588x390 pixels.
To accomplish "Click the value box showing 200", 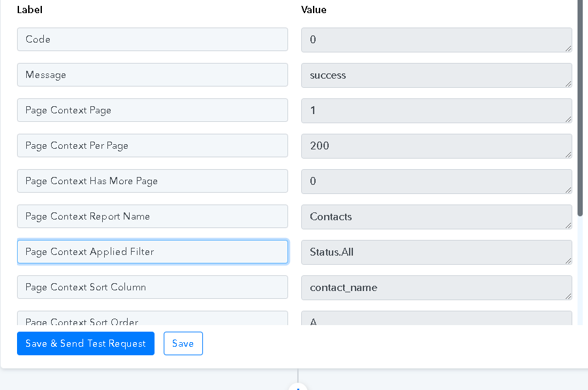I will [437, 146].
